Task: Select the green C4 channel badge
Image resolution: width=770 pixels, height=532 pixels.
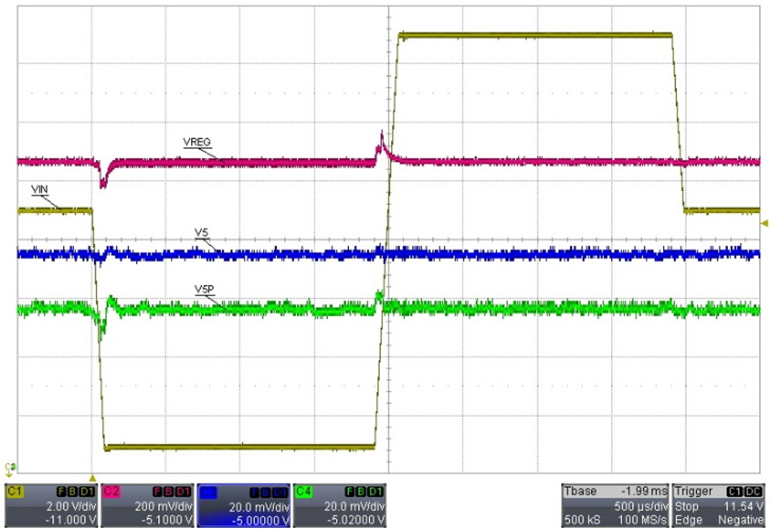Action: (x=304, y=491)
